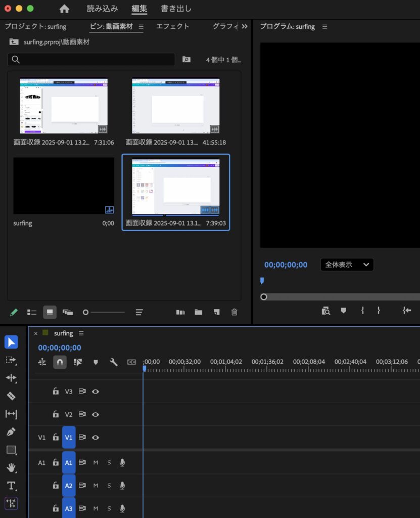Delete selected item with trash icon
This screenshot has width=420, height=518.
click(234, 312)
